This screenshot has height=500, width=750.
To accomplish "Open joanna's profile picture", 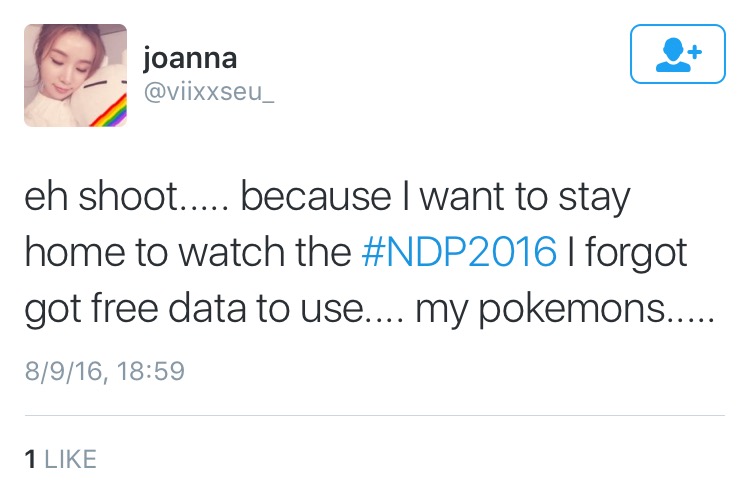I will click(75, 76).
